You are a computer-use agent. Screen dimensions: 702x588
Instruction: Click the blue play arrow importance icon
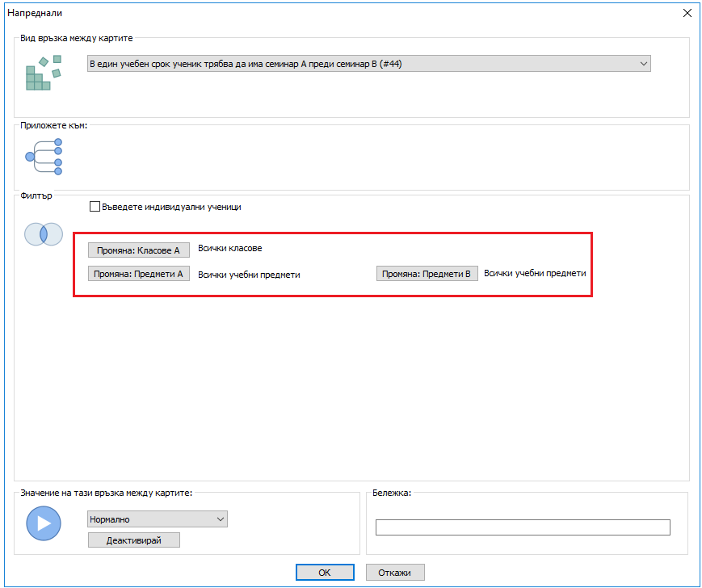coord(43,523)
